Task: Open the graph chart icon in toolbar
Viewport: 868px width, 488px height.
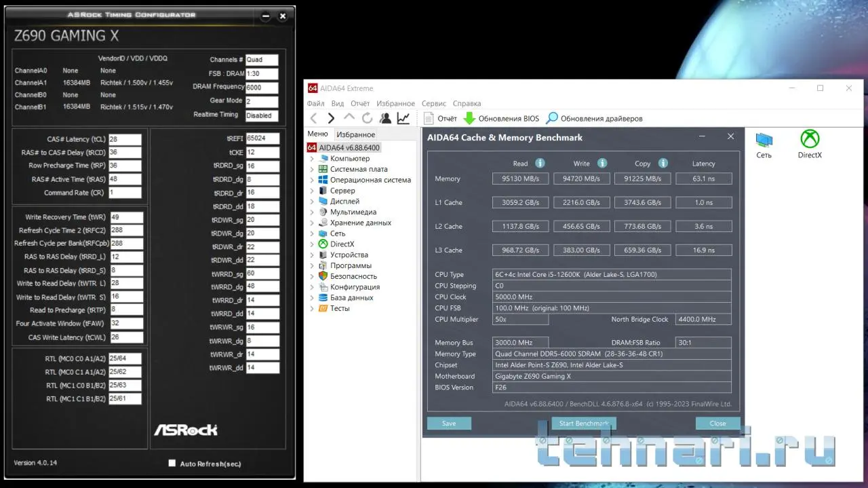Action: (x=403, y=118)
